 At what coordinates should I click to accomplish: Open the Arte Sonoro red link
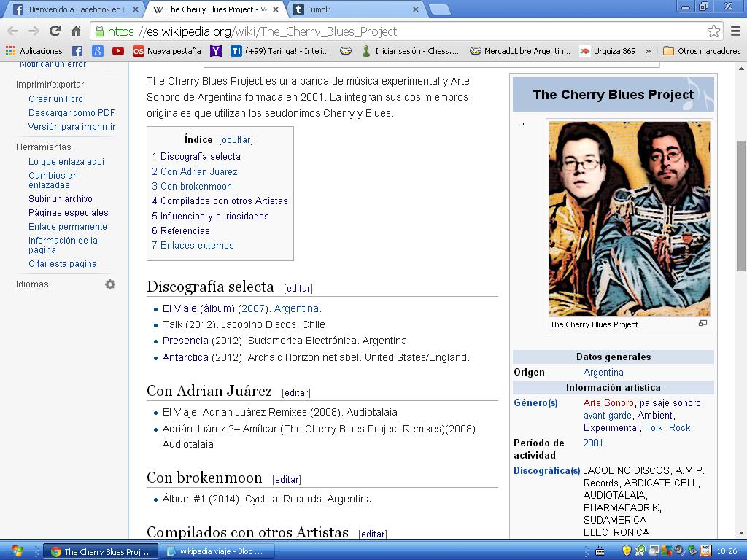point(608,402)
